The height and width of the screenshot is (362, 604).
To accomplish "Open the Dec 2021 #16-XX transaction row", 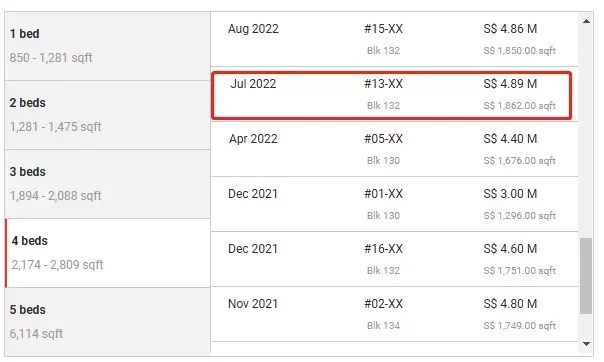I will [394, 259].
